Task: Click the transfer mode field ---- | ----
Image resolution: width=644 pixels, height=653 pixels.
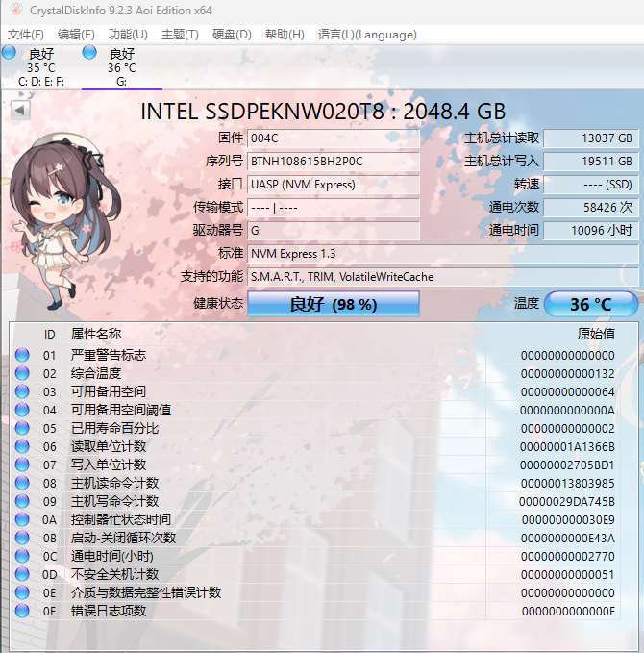Action: pos(333,208)
